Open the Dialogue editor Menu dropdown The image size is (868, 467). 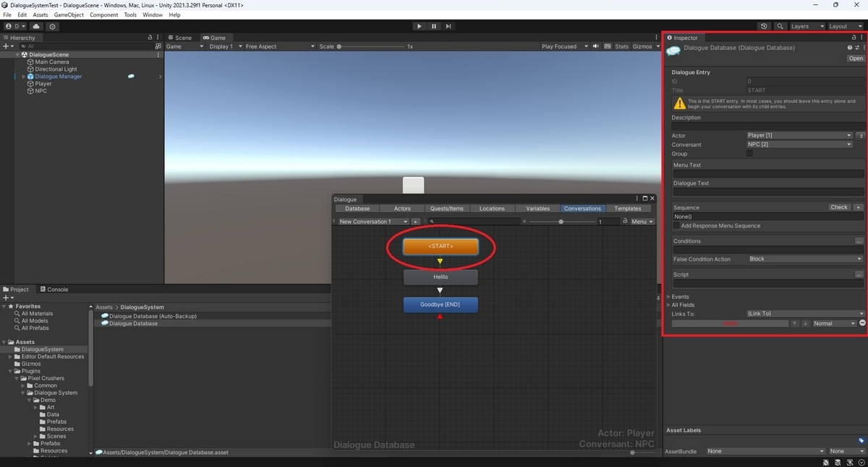tap(642, 222)
